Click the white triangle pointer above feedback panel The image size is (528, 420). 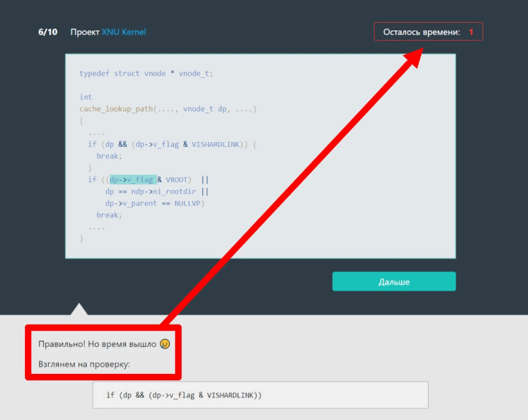click(x=79, y=310)
